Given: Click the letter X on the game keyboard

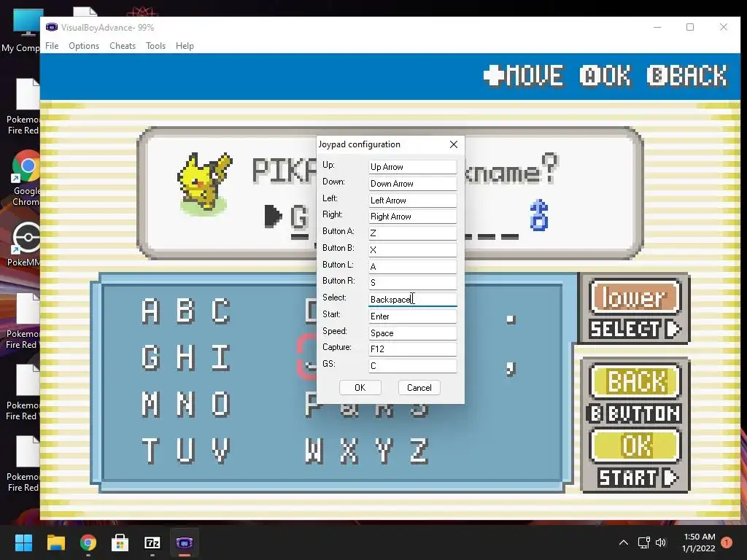Looking at the screenshot, I should tap(349, 451).
